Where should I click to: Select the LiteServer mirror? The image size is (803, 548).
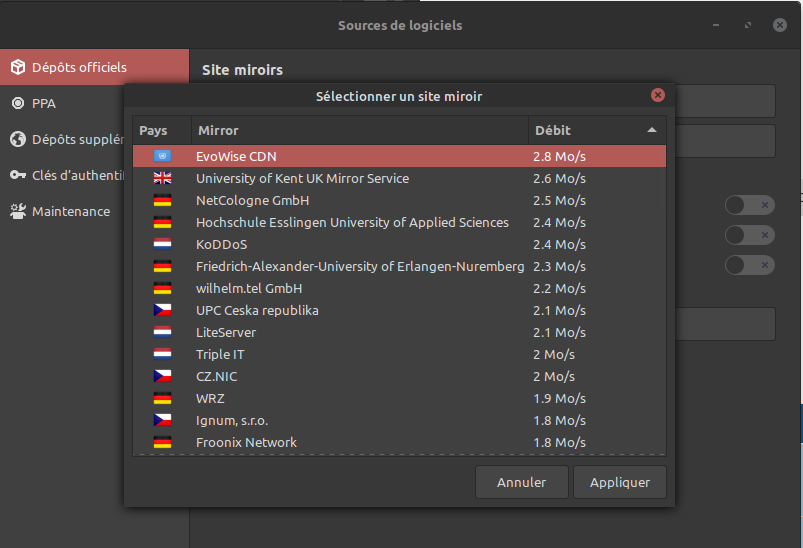coord(399,332)
